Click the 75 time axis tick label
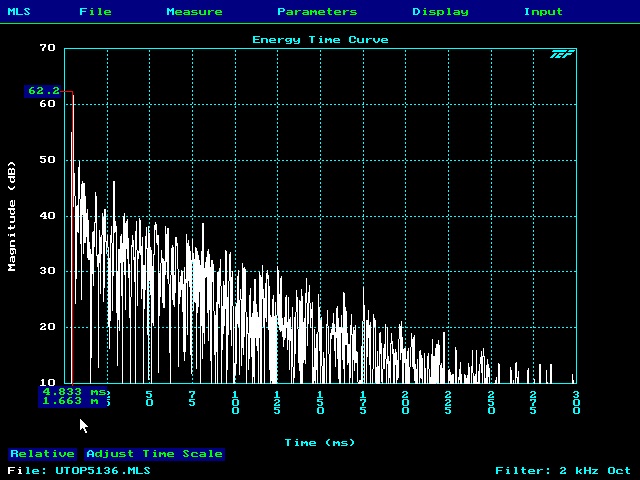Screen dimensions: 640x480 coord(192,399)
